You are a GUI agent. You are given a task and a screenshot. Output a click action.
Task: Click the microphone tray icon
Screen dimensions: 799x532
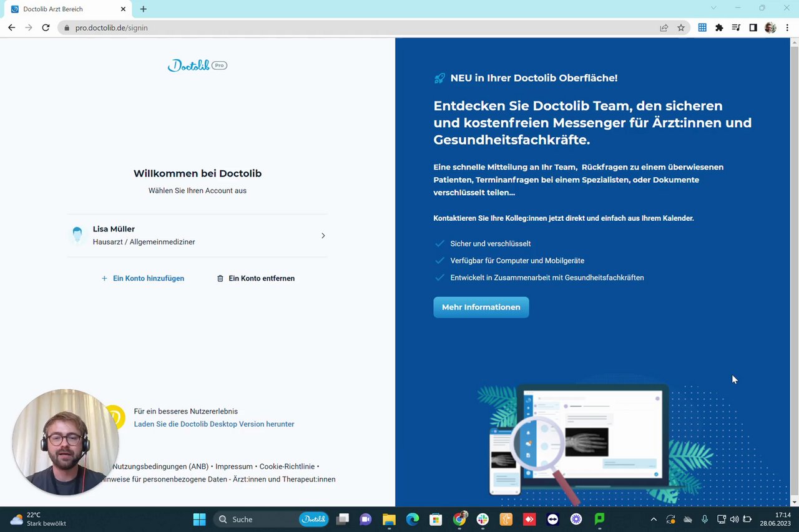[705, 519]
